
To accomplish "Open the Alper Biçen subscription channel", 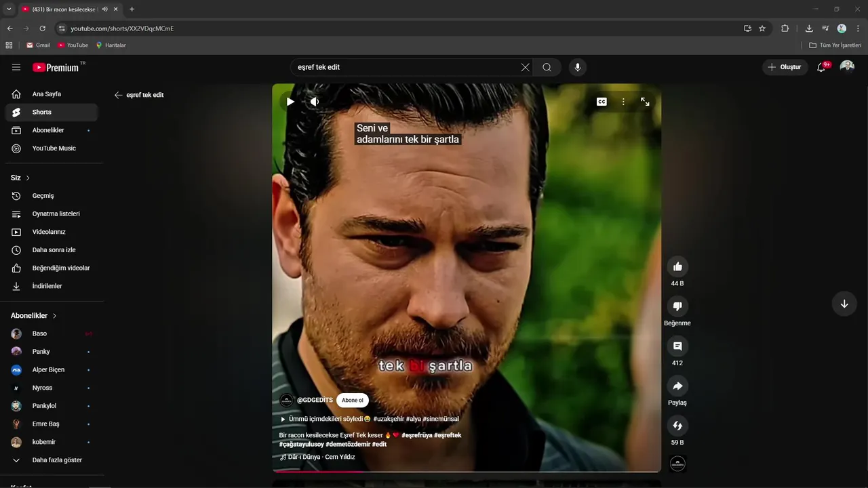I will tap(52, 369).
